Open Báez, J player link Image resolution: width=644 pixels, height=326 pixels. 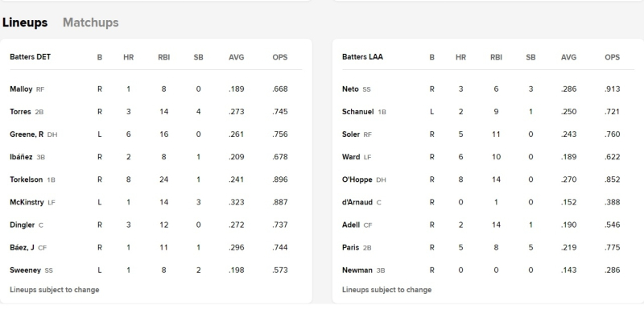[23, 247]
